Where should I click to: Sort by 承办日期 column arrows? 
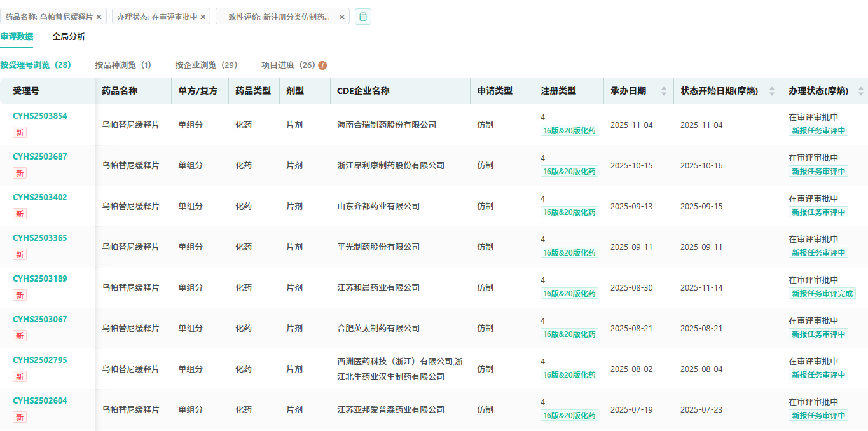(664, 91)
